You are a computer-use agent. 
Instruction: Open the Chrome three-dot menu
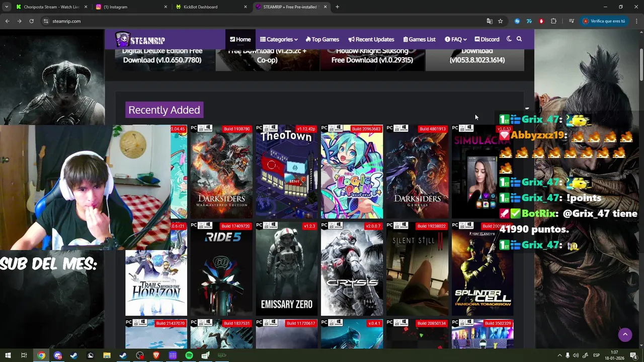[636, 21]
